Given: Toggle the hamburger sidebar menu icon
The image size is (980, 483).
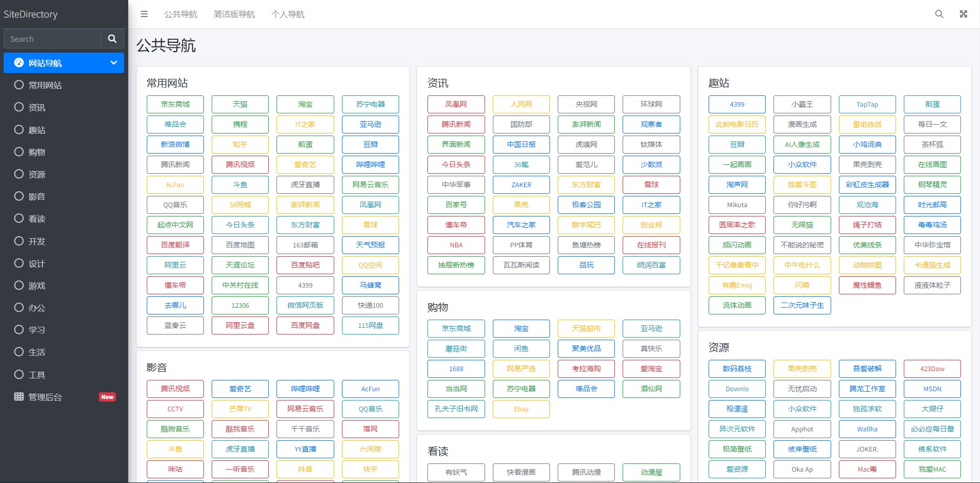Looking at the screenshot, I should (x=144, y=14).
